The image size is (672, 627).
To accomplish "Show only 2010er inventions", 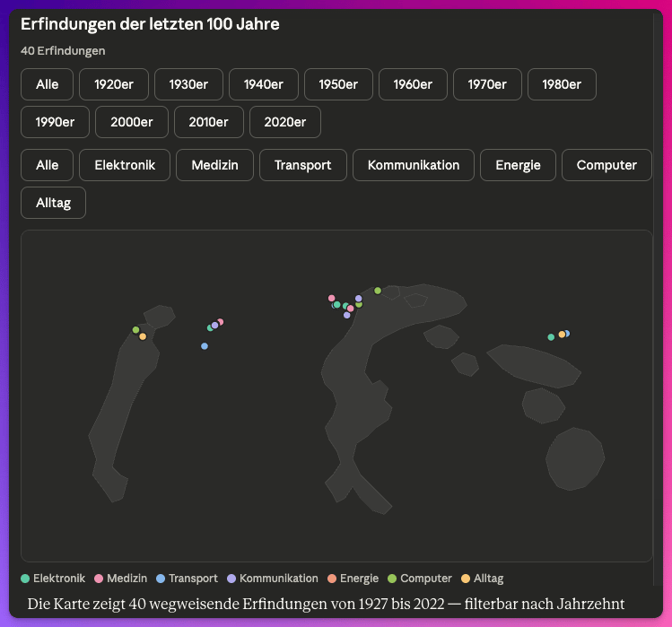I will (209, 122).
